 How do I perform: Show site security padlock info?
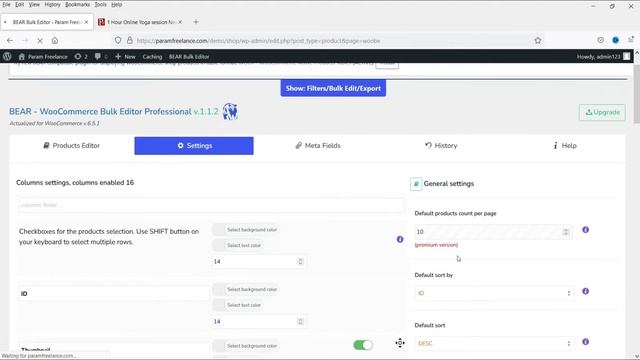click(130, 40)
